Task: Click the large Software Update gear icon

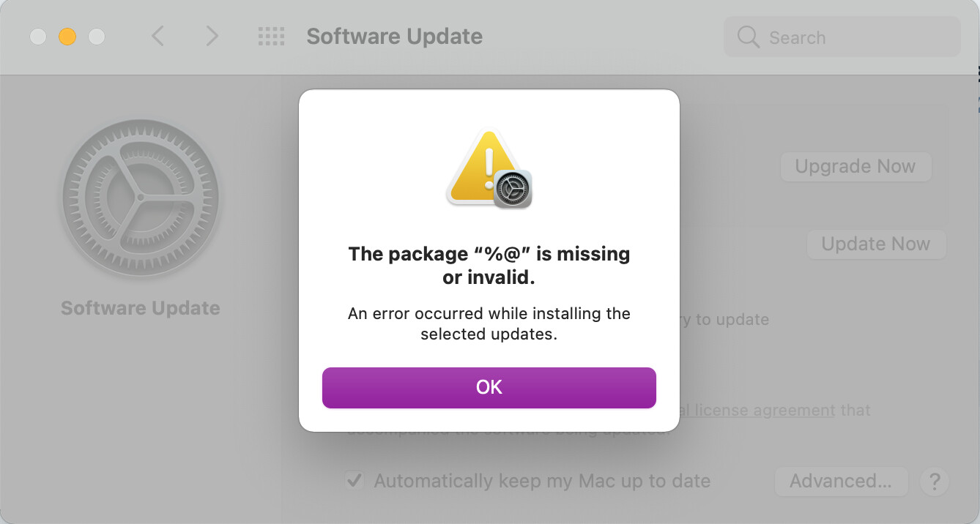Action: click(x=141, y=198)
